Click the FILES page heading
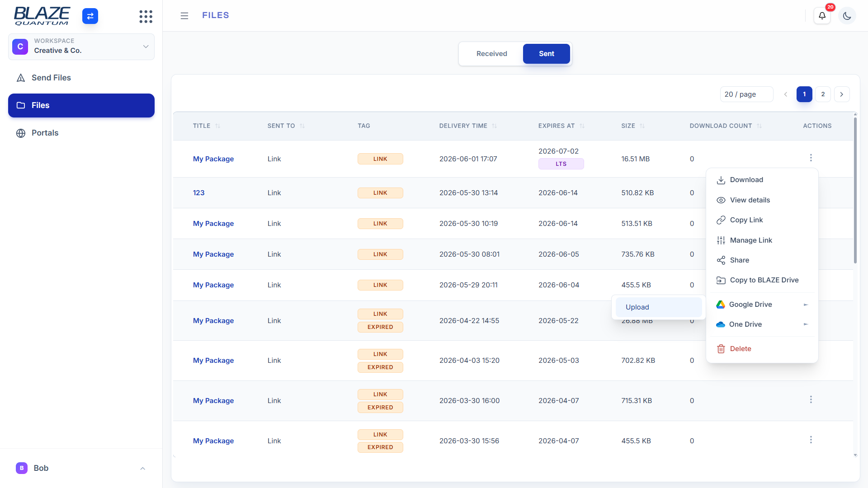The height and width of the screenshot is (488, 868). point(216,15)
